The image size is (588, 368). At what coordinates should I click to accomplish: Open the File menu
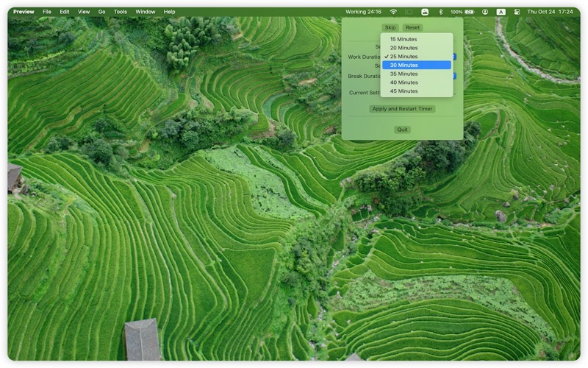[x=47, y=12]
